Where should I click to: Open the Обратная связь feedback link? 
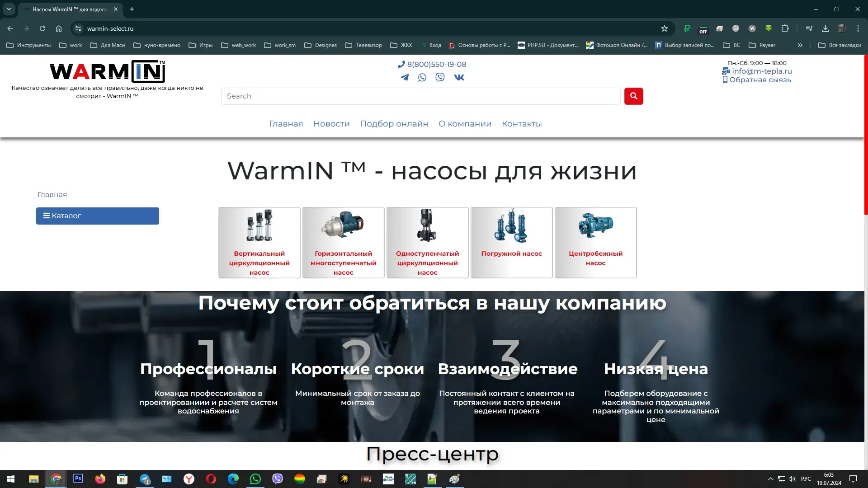[757, 80]
